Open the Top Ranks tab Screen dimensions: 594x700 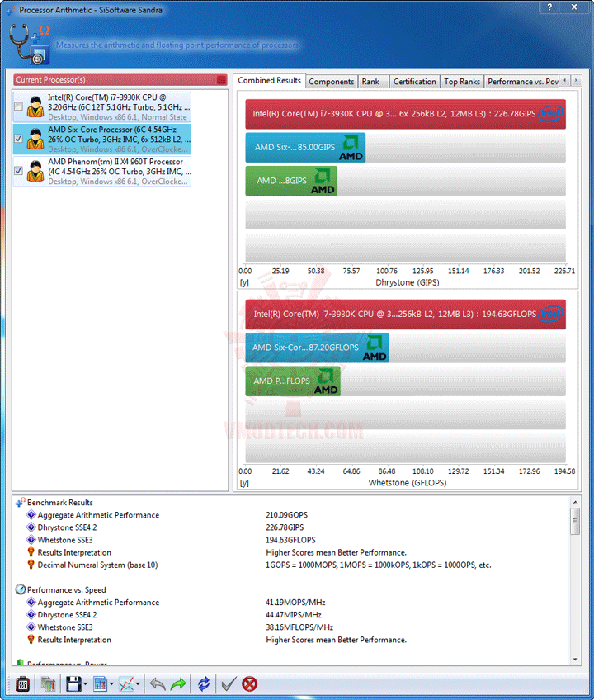coord(462,82)
